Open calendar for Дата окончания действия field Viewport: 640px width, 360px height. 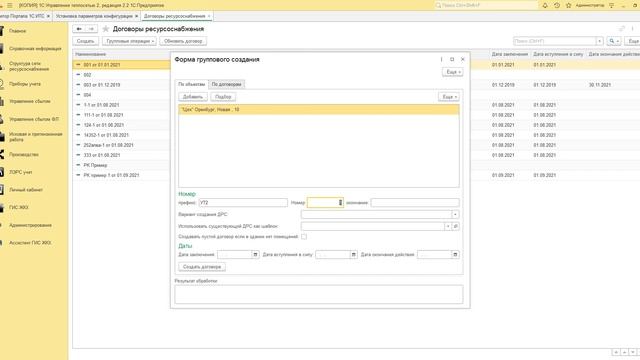point(455,254)
